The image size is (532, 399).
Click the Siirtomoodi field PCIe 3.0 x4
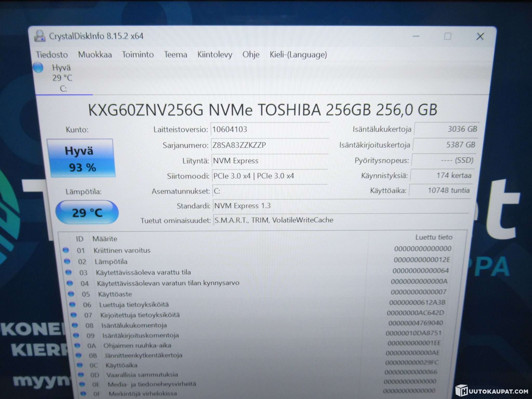point(270,176)
